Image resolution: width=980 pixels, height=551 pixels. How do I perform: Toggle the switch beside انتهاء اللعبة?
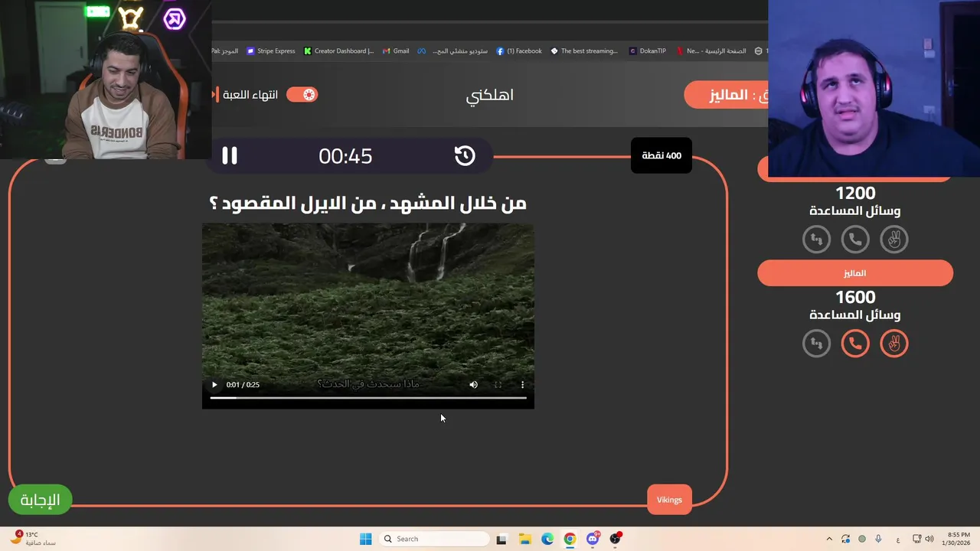click(302, 95)
